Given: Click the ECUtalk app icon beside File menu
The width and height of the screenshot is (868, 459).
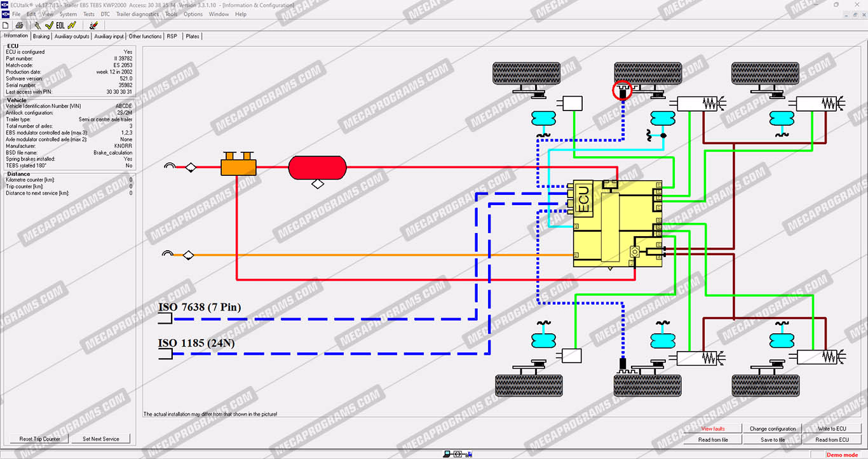Looking at the screenshot, I should [x=5, y=14].
